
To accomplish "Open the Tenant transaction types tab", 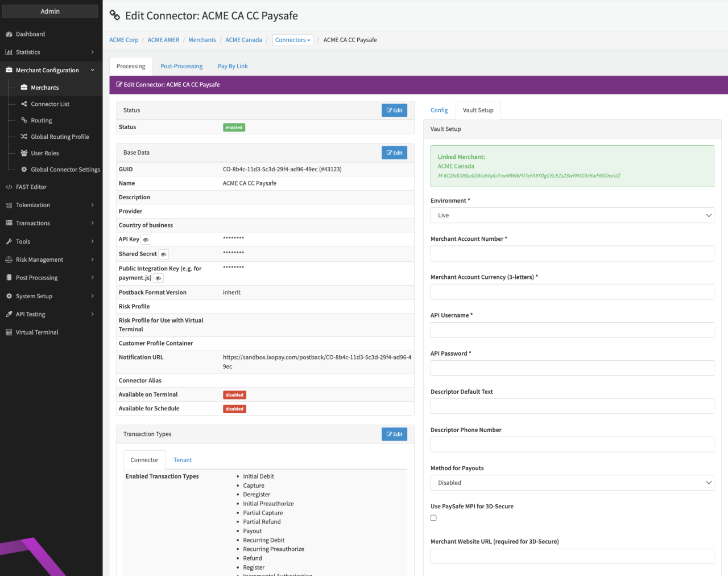I will tap(183, 460).
